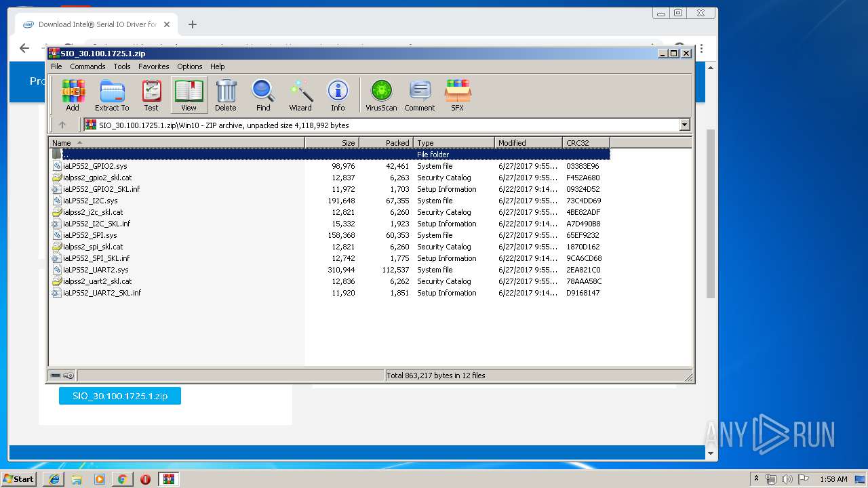
Task: Open the Favorites menu
Action: 154,66
